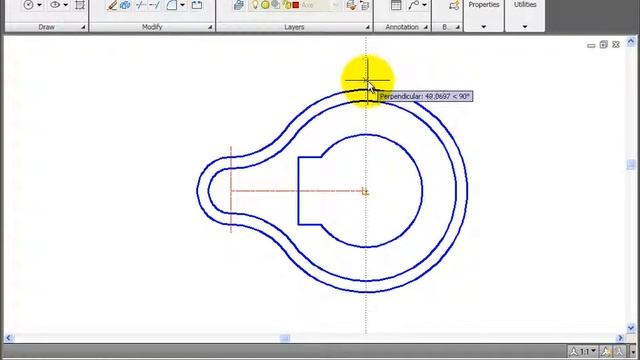
Task: Click Make Object's Layer Current icon
Action: tap(351, 5)
